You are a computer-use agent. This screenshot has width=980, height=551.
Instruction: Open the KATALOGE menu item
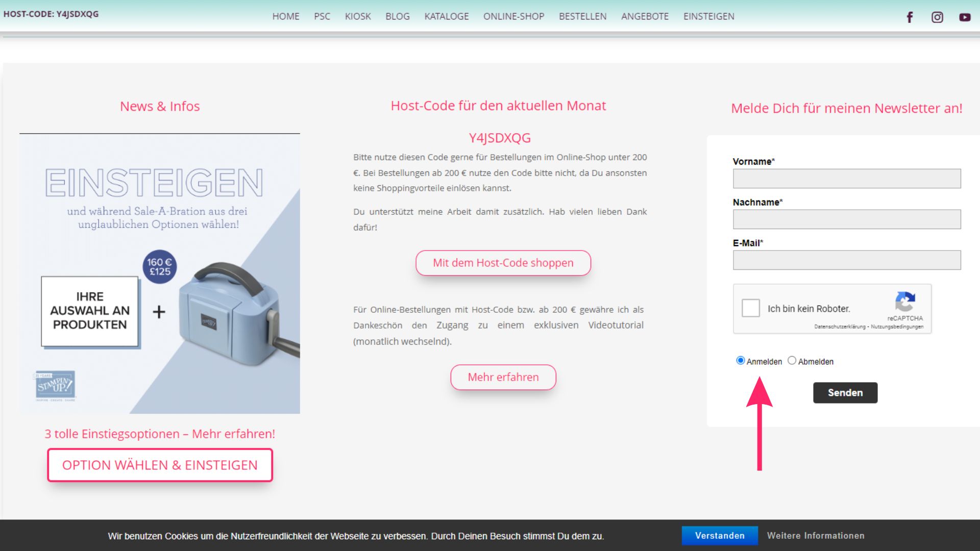pos(446,16)
